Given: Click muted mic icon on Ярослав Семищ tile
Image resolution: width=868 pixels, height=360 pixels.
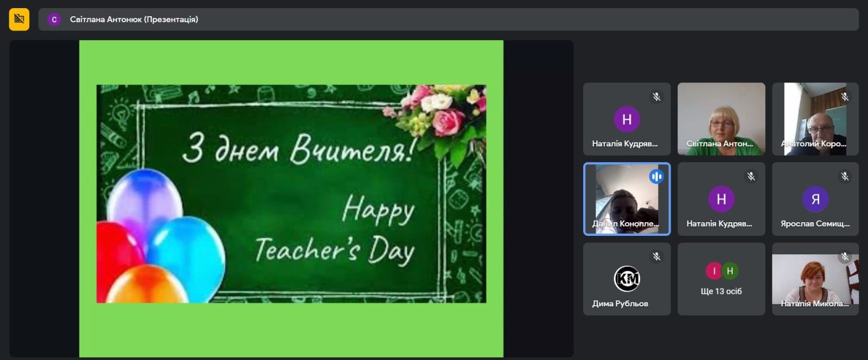Looking at the screenshot, I should 845,176.
